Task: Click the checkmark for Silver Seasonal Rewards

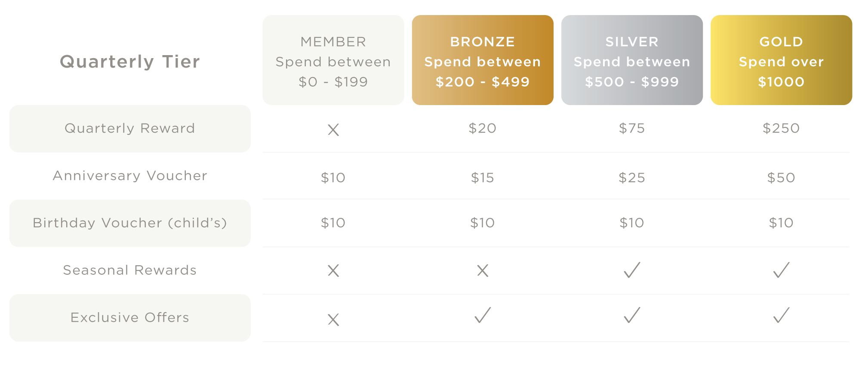Action: pos(632,270)
